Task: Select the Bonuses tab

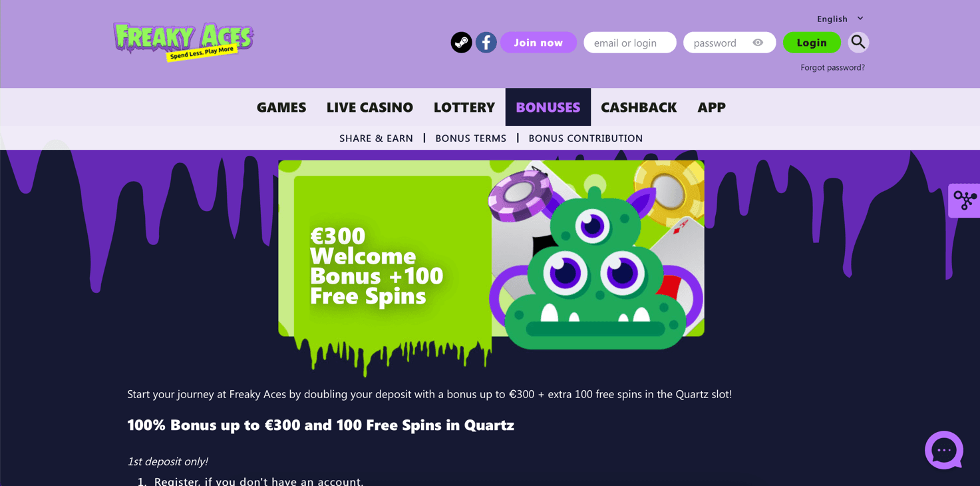Action: click(548, 107)
